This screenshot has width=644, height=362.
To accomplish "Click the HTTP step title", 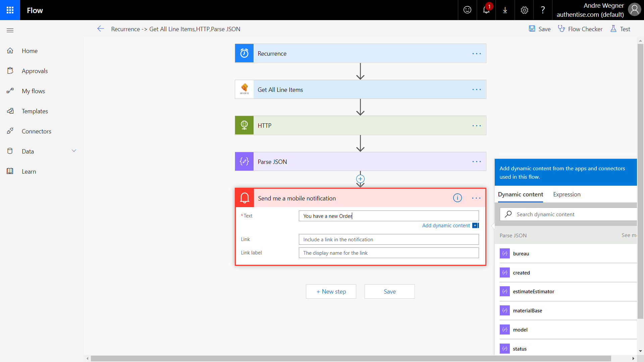I will coord(264,126).
